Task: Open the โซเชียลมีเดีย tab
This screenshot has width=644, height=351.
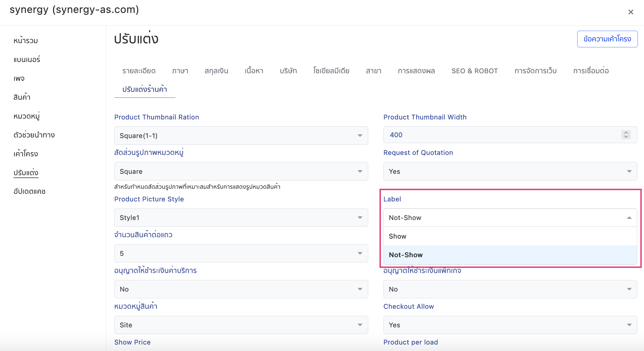Action: [x=331, y=71]
